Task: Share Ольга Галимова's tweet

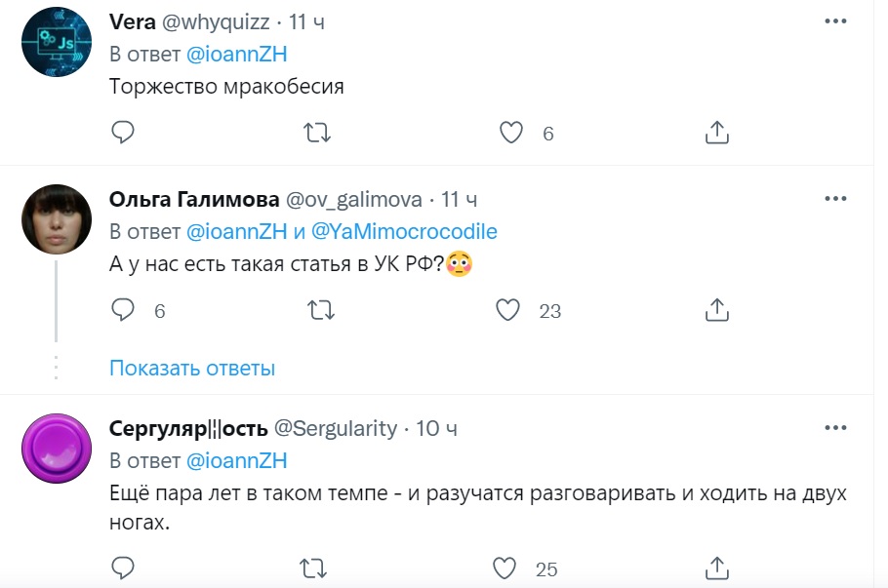Action: (x=717, y=310)
